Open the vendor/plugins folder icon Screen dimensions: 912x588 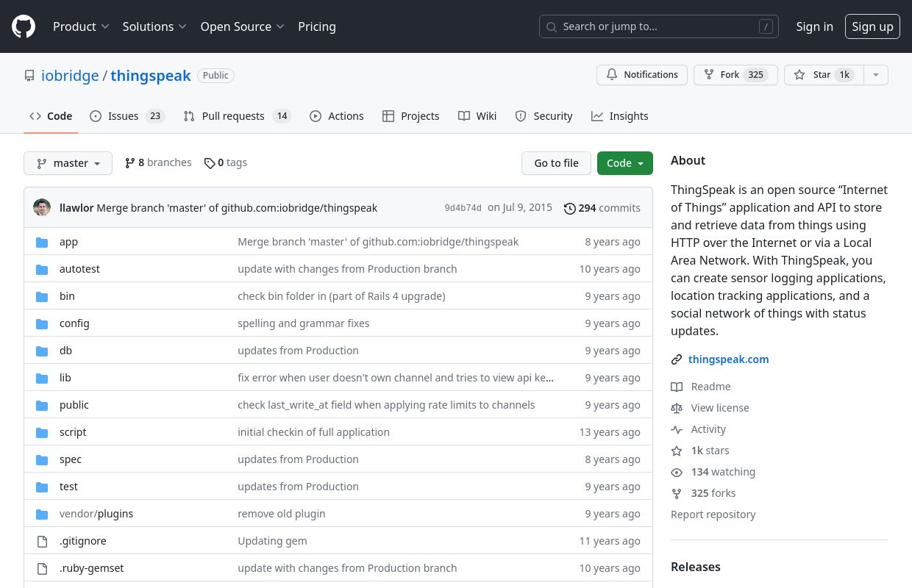[42, 514]
